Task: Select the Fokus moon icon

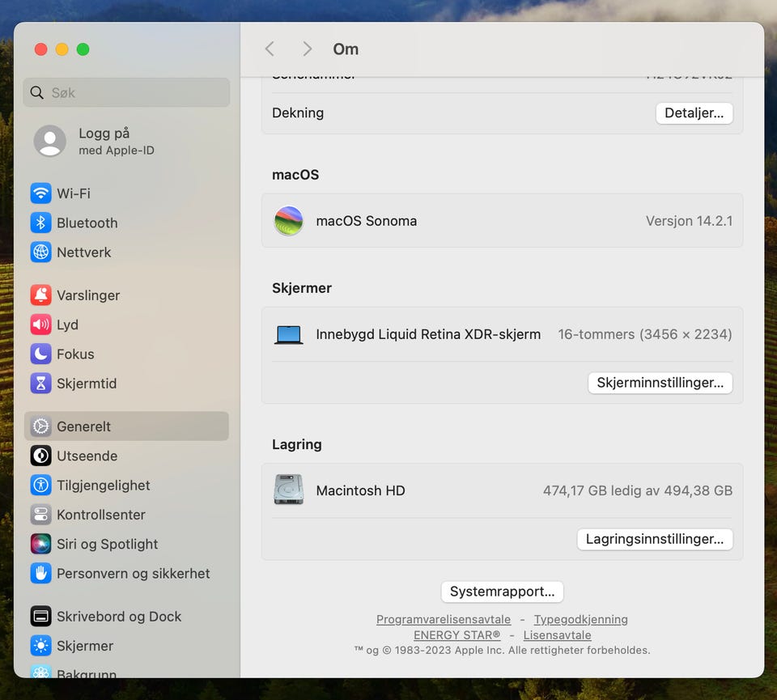Action: tap(40, 354)
